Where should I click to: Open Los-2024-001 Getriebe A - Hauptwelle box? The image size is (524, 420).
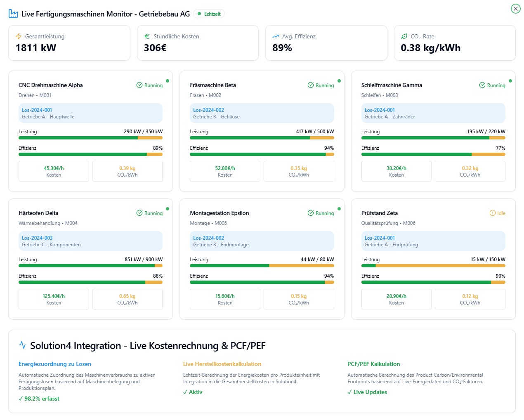[x=90, y=113]
